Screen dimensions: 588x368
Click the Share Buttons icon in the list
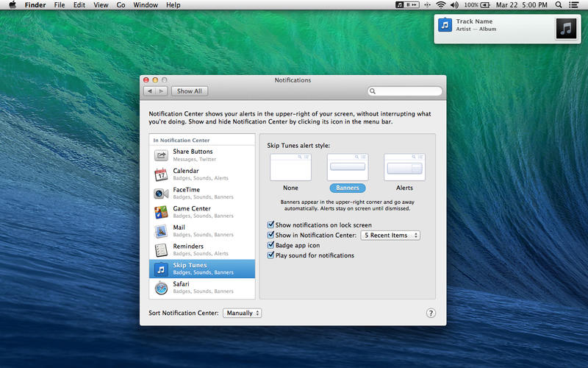pyautogui.click(x=161, y=155)
